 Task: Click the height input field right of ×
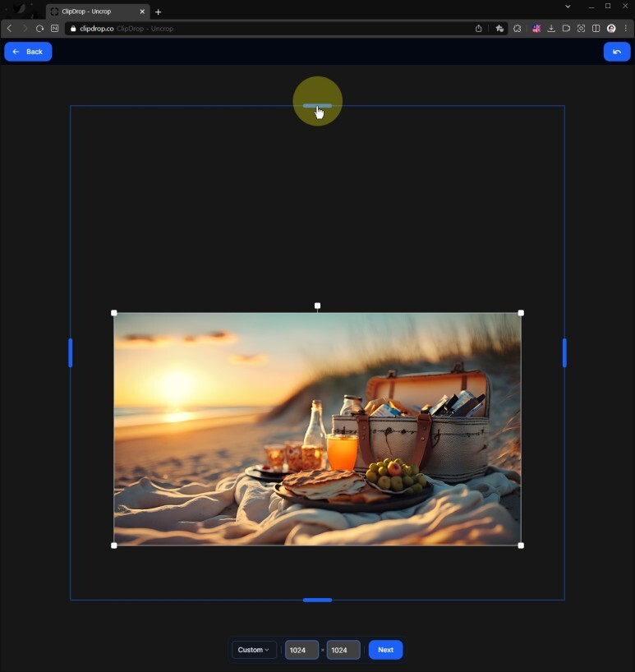343,650
